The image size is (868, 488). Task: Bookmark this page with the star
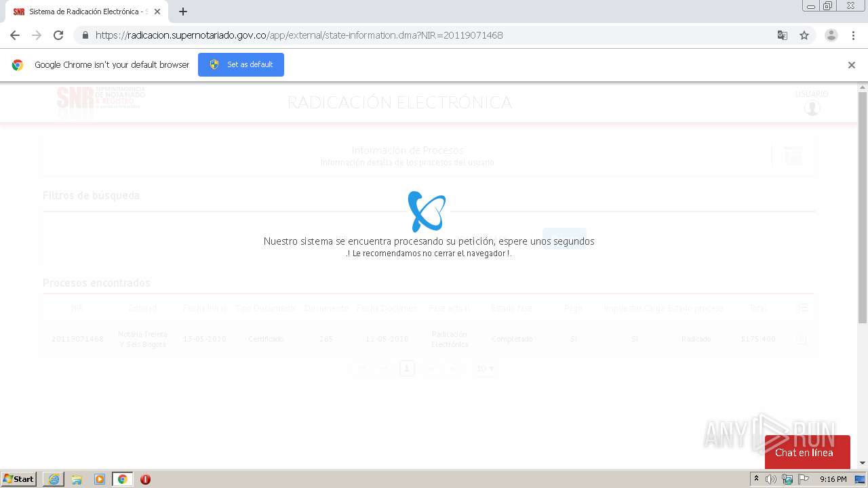pyautogui.click(x=804, y=35)
